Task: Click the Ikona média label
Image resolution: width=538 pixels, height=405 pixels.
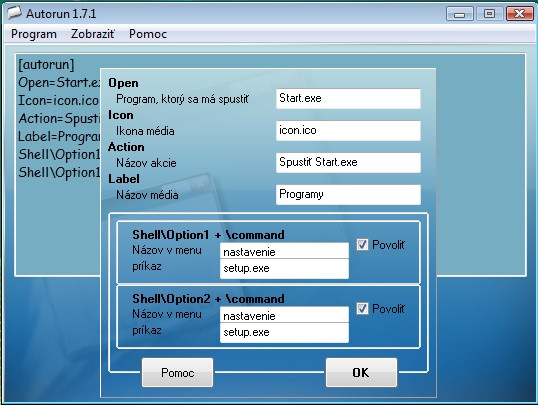Action: (x=145, y=131)
